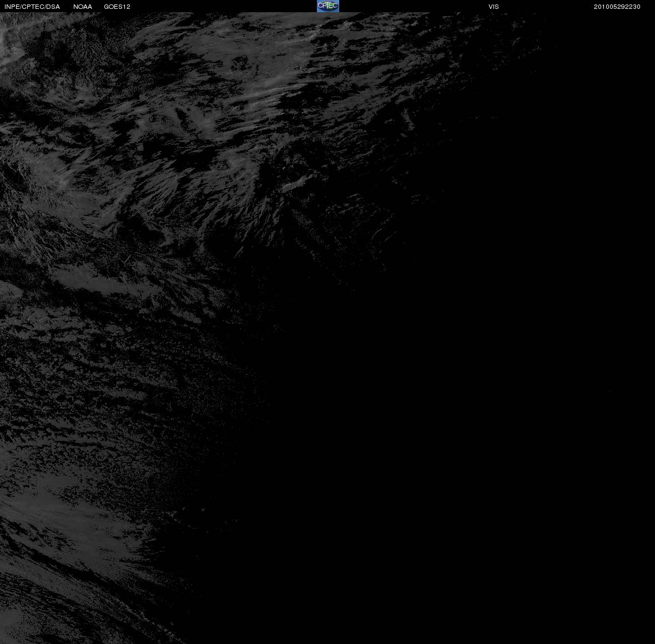
Task: Click the 'GOES12' satellite label
Action: tap(117, 7)
